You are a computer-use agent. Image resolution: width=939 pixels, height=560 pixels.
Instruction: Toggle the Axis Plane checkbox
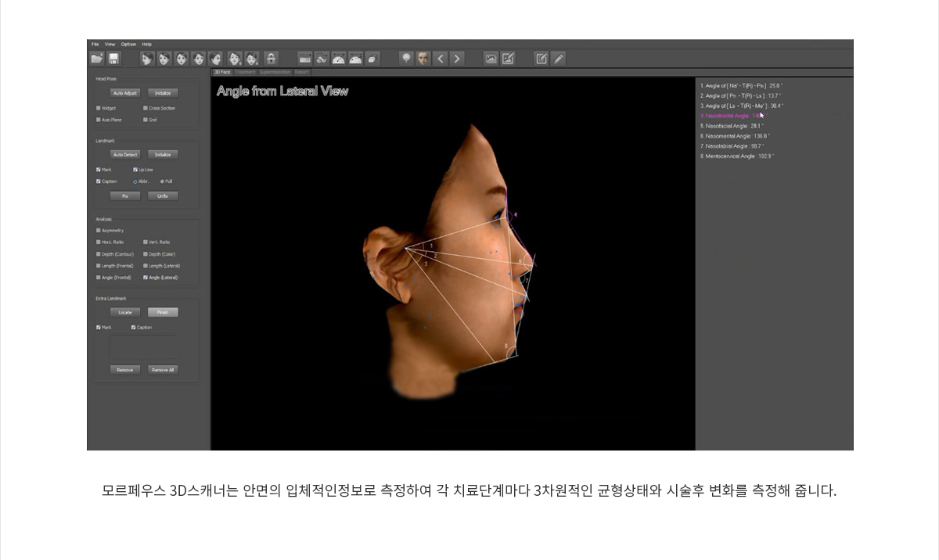(98, 120)
